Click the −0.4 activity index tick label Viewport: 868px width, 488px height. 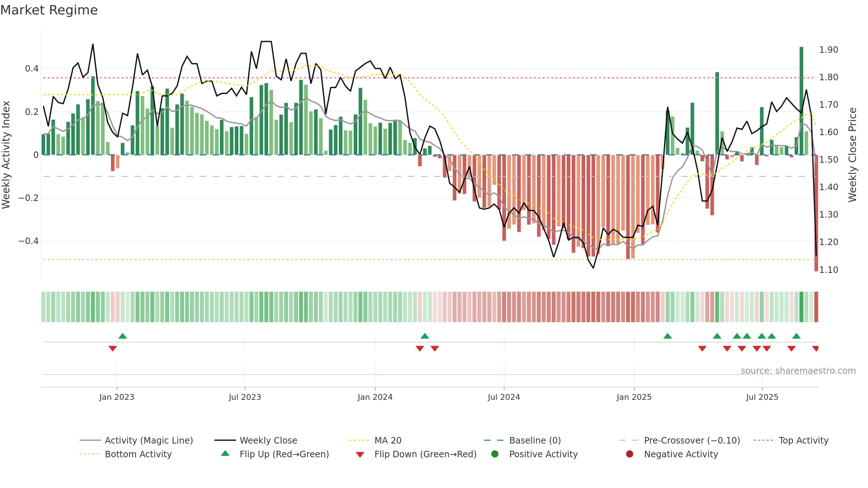click(x=29, y=241)
